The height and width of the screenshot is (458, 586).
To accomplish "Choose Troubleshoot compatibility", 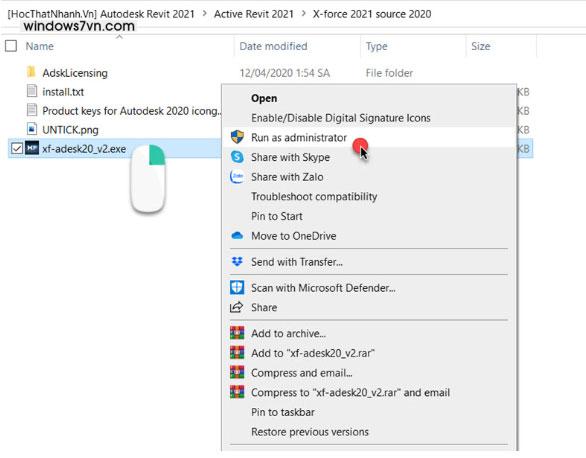I will click(x=314, y=196).
